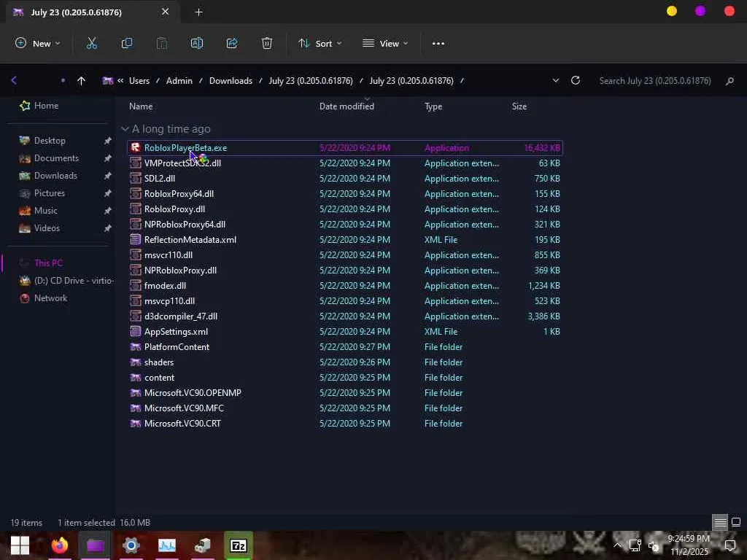Image resolution: width=747 pixels, height=560 pixels.
Task: Open Music in the sidebar
Action: [x=45, y=211]
